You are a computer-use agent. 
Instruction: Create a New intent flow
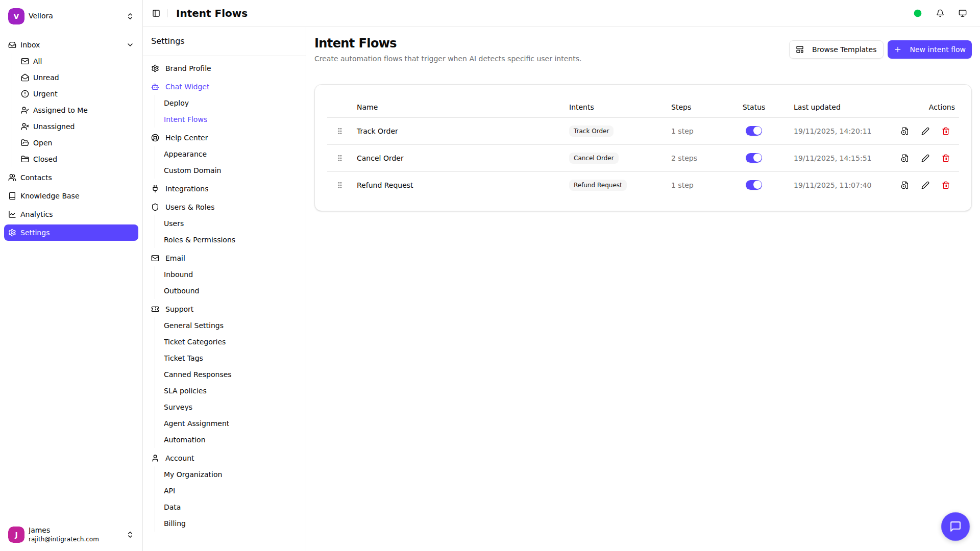click(929, 49)
